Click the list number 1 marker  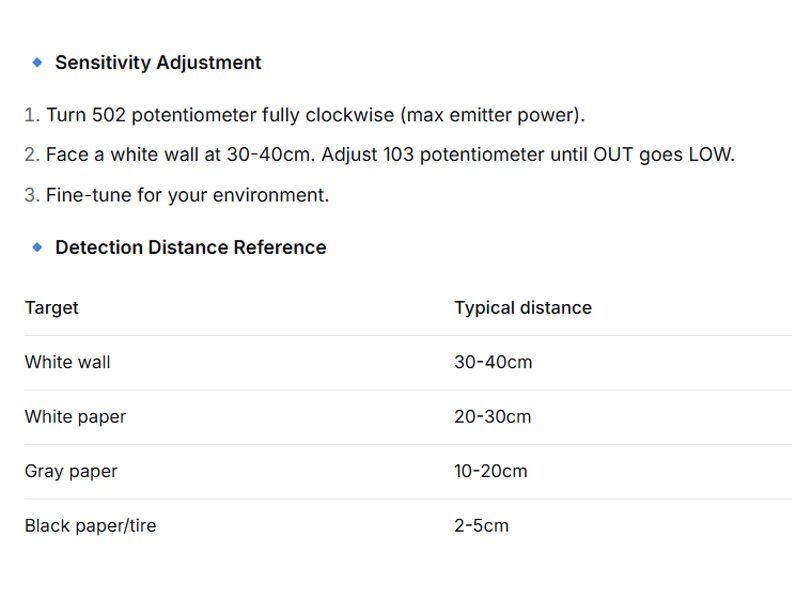point(31,115)
